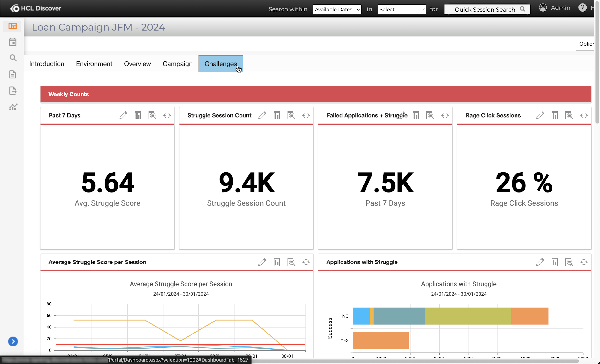This screenshot has width=600, height=364.
Task: Open the Select dropdown in search bar
Action: (x=402, y=10)
